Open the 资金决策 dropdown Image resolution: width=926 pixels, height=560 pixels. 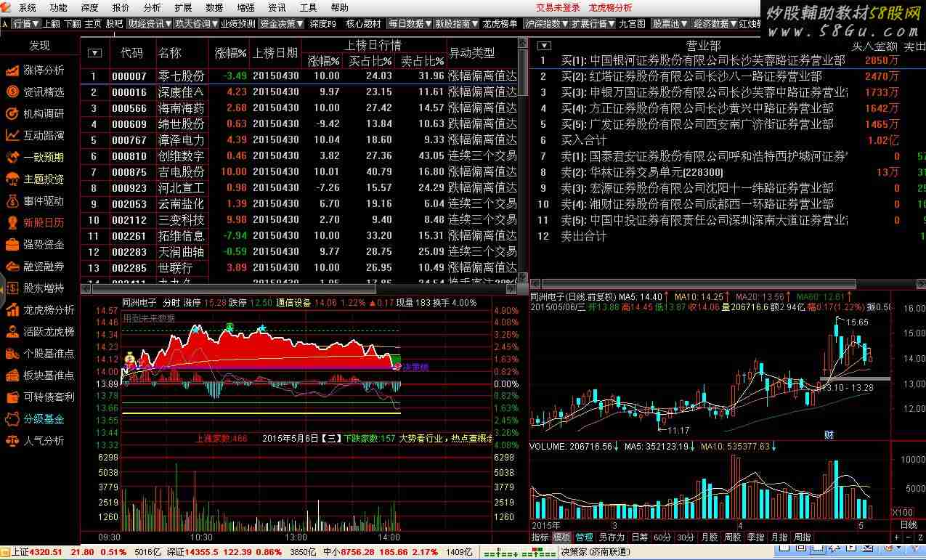pyautogui.click(x=282, y=24)
